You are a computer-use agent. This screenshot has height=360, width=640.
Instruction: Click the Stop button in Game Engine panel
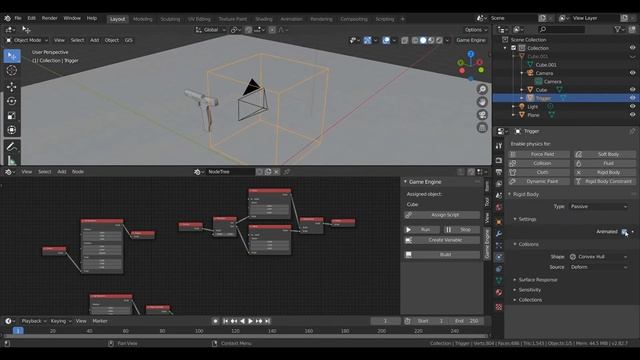(x=461, y=230)
